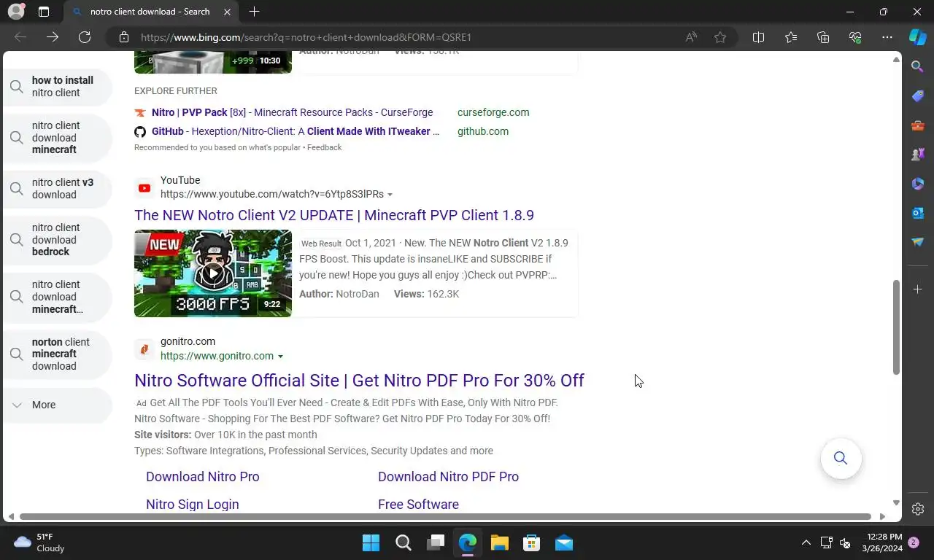Open GitHub Hexeption Nitro-Client link
This screenshot has width=934, height=560.
click(295, 131)
